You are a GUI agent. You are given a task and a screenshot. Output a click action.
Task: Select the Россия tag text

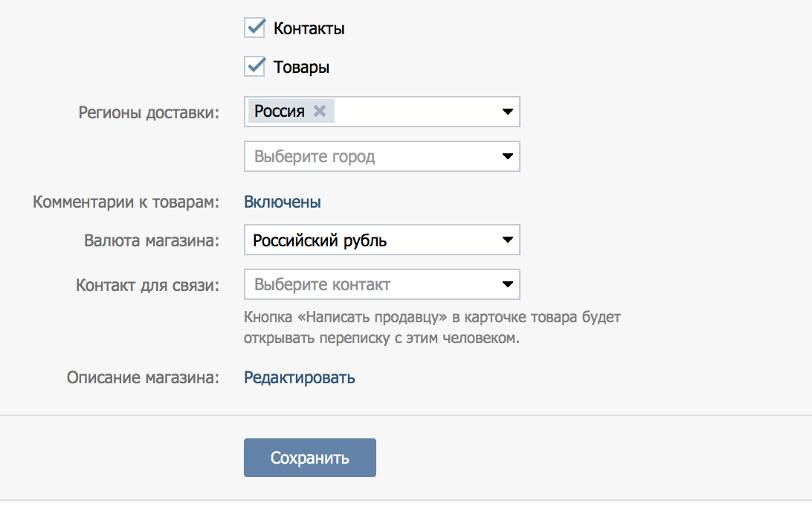pos(279,111)
